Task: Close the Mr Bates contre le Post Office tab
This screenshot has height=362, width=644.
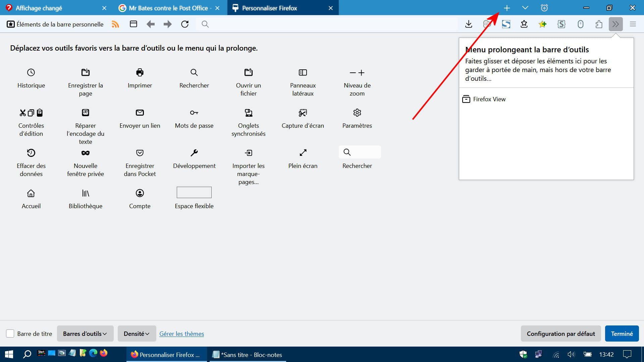Action: coord(217,8)
